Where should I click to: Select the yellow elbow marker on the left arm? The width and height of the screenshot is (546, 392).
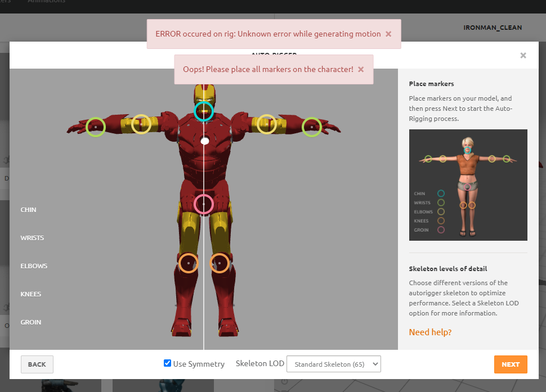pyautogui.click(x=141, y=124)
